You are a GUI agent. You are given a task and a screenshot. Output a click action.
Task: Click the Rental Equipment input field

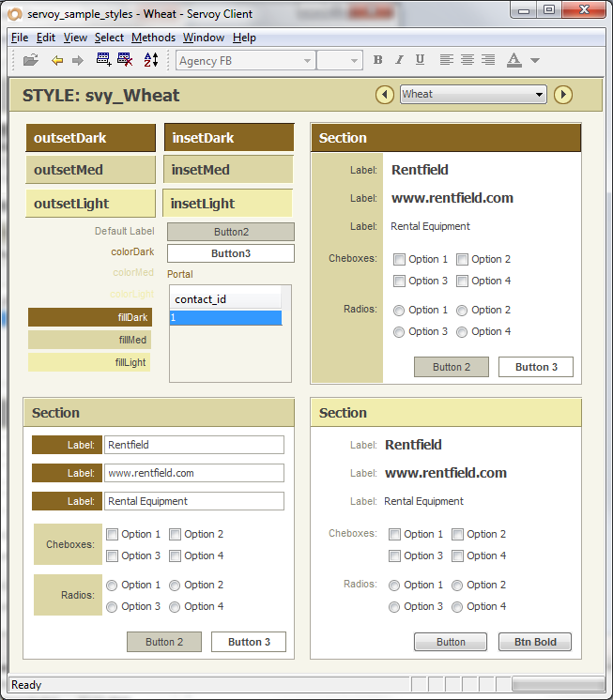point(194,501)
